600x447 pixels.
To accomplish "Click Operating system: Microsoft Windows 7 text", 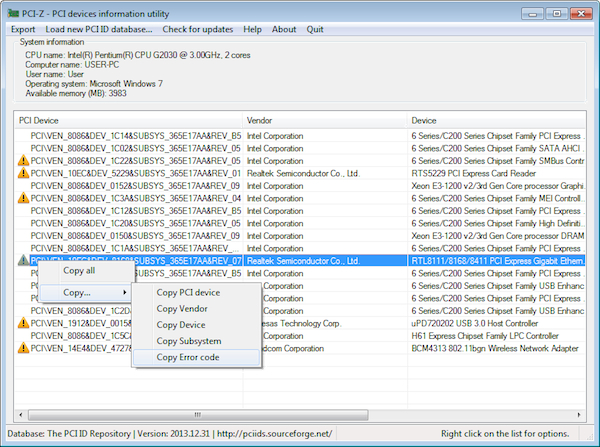I will pos(94,84).
